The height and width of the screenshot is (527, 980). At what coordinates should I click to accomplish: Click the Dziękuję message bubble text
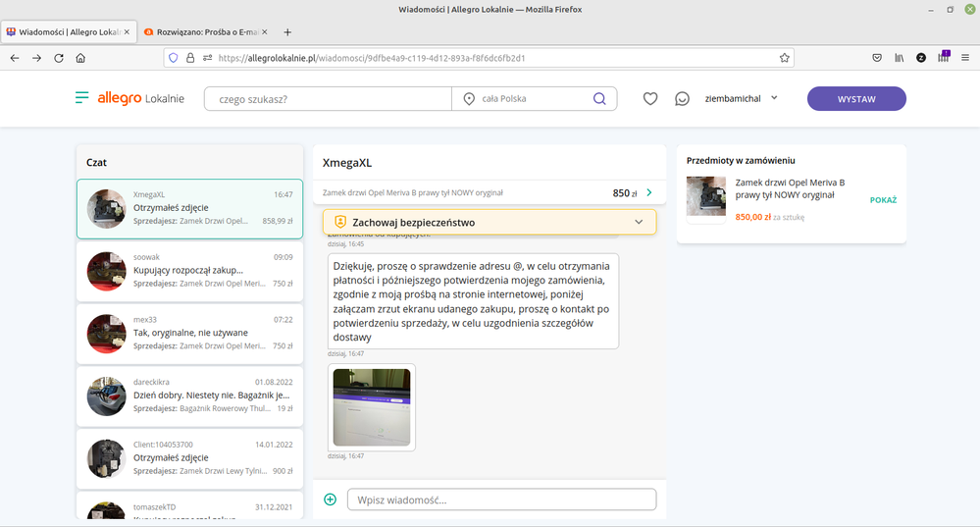473,301
